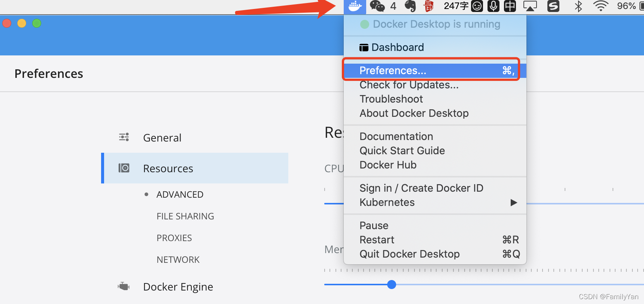The image size is (644, 304).
Task: Open Documentation menu entry
Action: click(x=435, y=136)
